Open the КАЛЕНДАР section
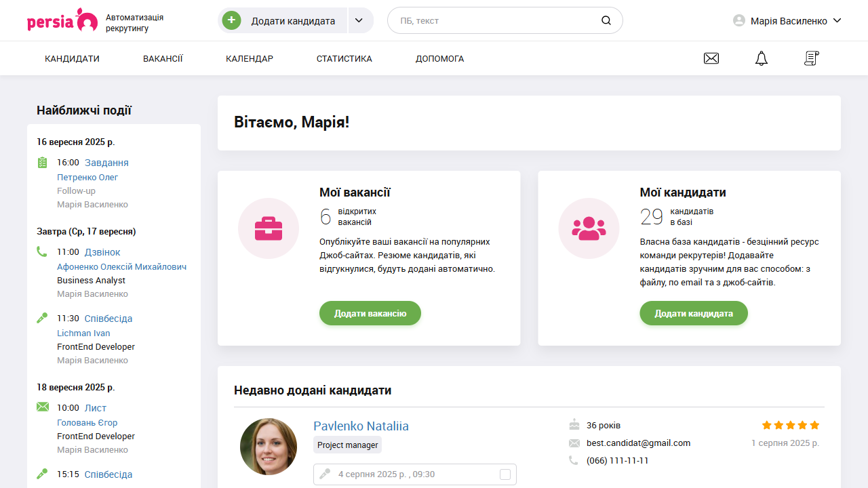Viewport: 868px width, 488px height. coord(250,58)
